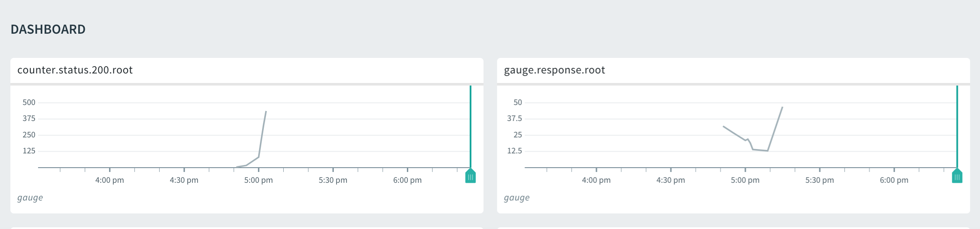Click the 125 y-axis label in counter chart
Viewport: 980px width, 229px height.
pos(29,151)
